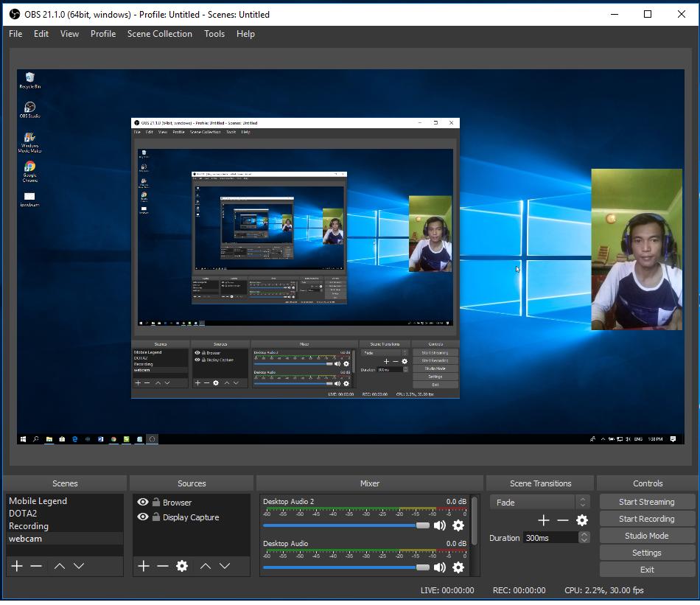Enable Studio Mode
Viewport: 700px width, 605px height.
coord(646,536)
